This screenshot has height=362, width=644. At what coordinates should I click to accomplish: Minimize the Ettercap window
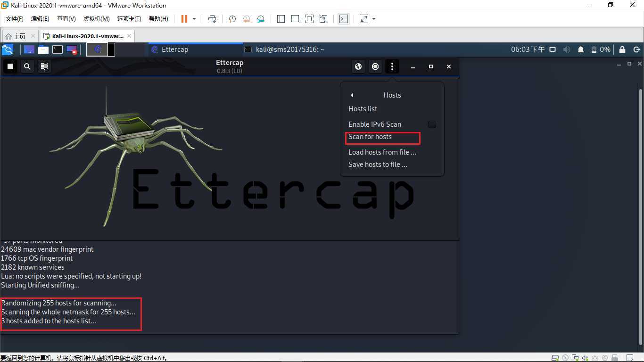point(413,66)
